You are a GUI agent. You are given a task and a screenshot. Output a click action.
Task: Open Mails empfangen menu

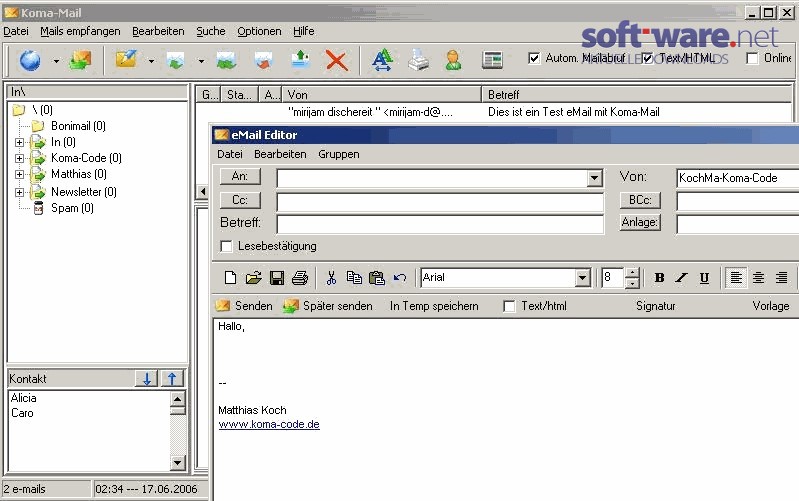pyautogui.click(x=80, y=31)
